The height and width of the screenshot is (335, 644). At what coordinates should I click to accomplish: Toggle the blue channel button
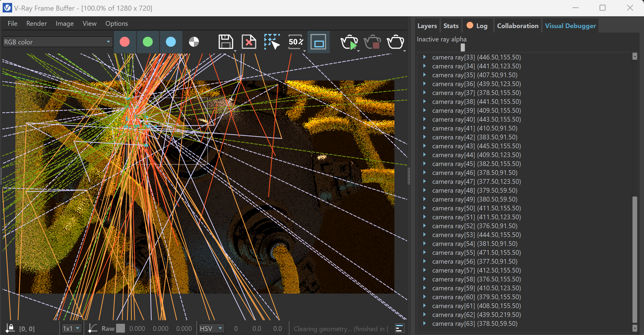[x=171, y=42]
